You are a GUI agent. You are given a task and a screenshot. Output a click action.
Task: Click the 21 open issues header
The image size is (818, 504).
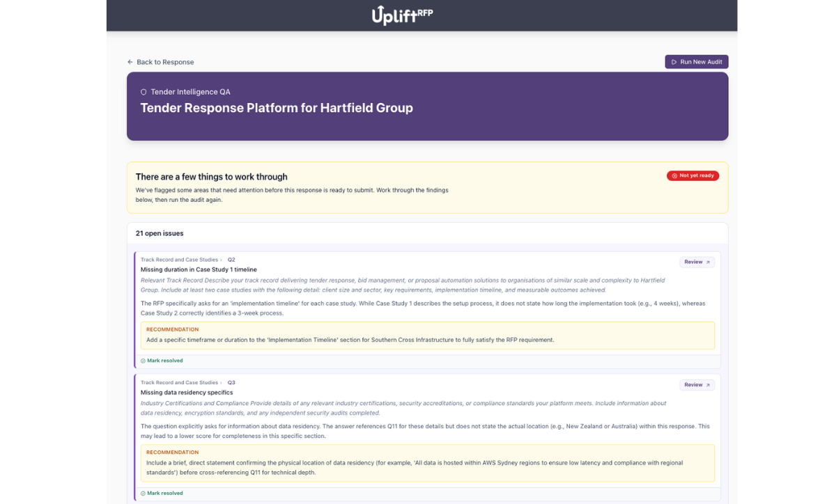(159, 233)
